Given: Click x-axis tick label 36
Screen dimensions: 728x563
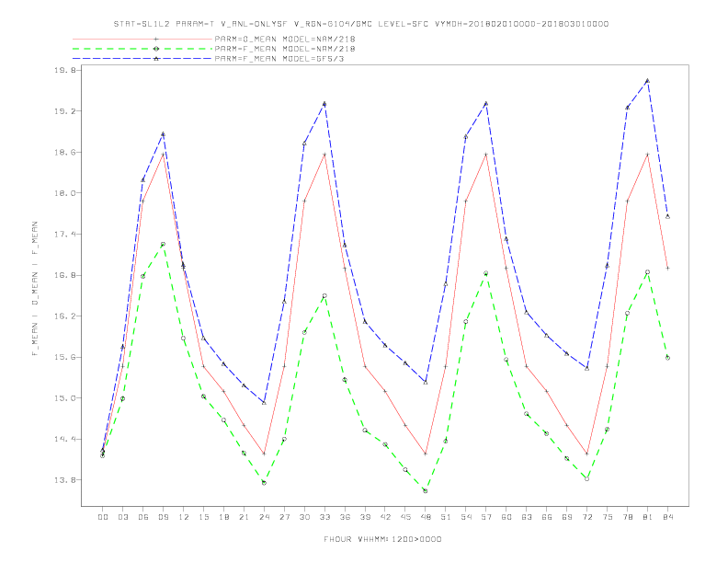Looking at the screenshot, I should click(345, 517).
